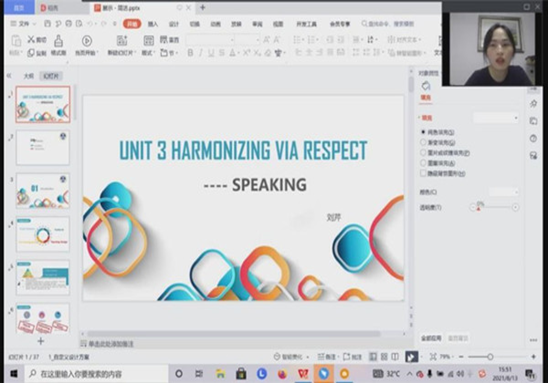Screen dimensions: 548x383
Task: Select the picture or texture fill radio option
Action: click(x=423, y=153)
